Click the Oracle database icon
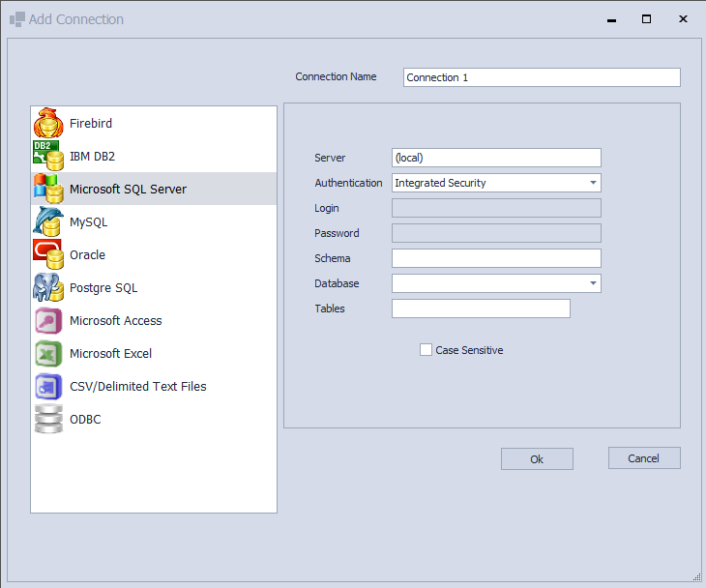 [48, 254]
